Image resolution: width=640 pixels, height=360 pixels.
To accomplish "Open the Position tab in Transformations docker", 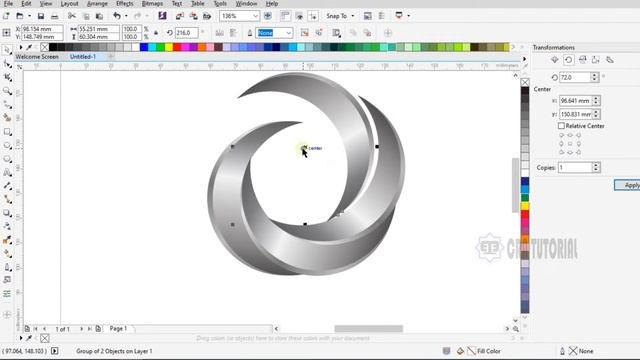I will tap(554, 60).
